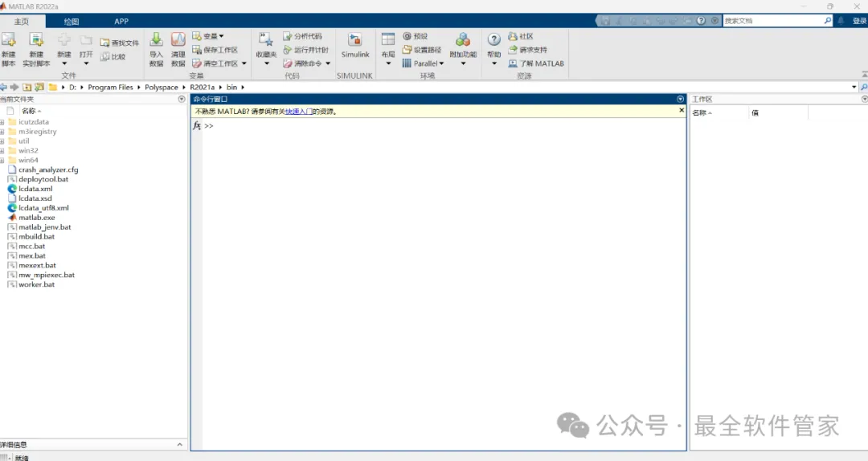Expand the 详细信息 (Details) panel

click(179, 444)
